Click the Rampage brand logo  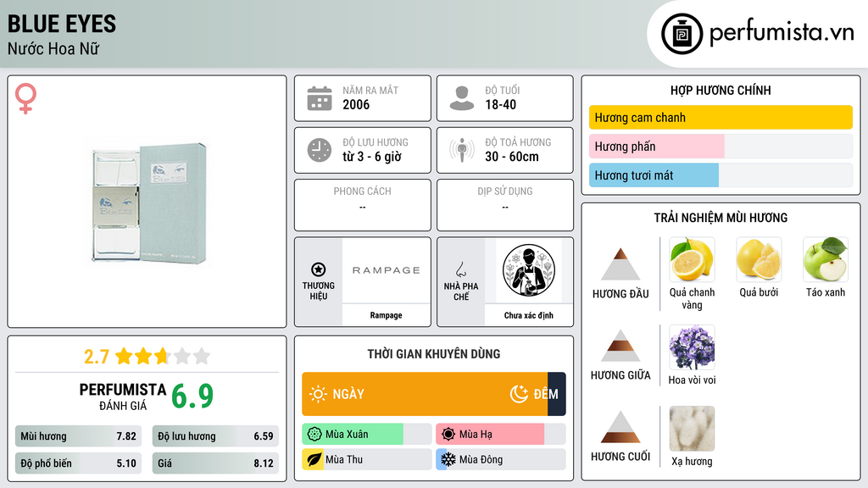coord(387,270)
